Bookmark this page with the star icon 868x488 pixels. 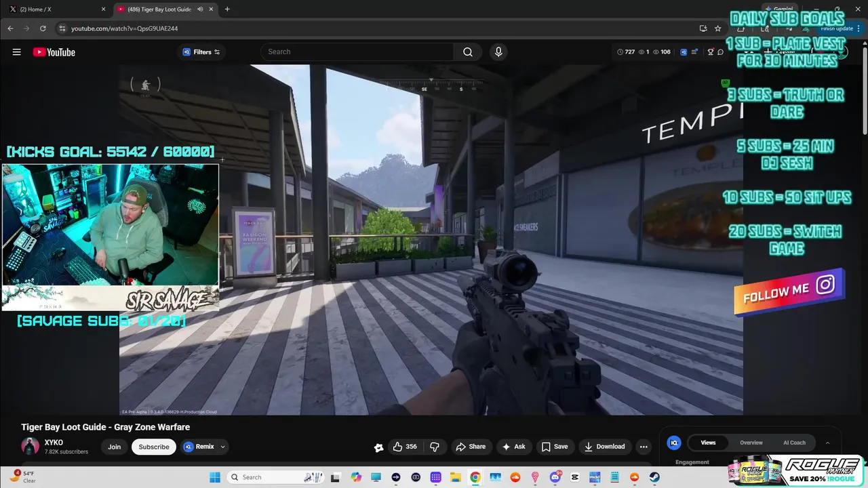718,28
